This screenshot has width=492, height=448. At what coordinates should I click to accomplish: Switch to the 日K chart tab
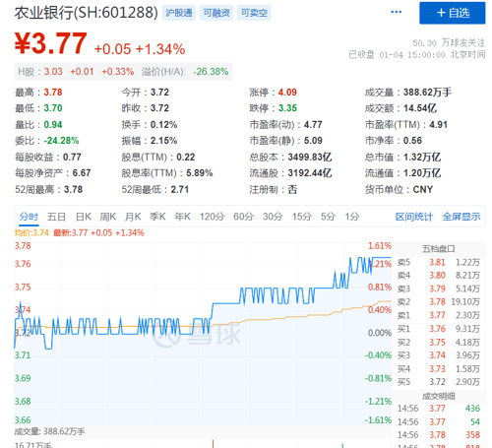click(84, 217)
